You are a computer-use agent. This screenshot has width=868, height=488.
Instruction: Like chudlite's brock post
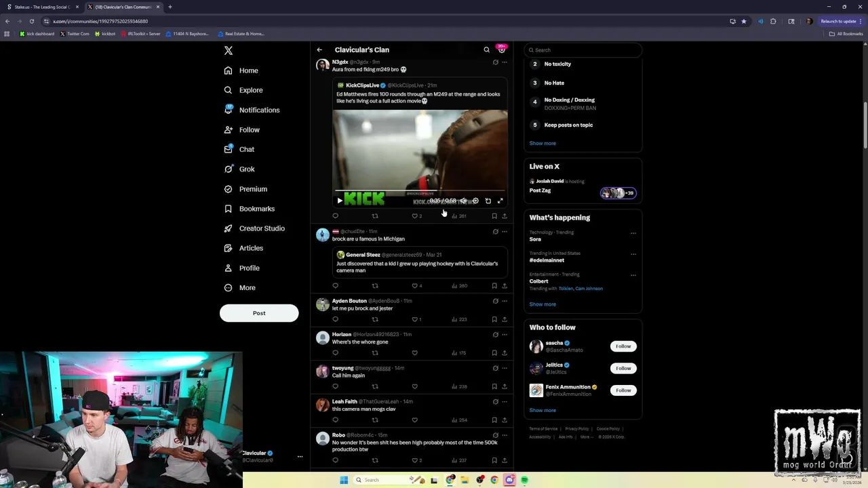(x=415, y=286)
